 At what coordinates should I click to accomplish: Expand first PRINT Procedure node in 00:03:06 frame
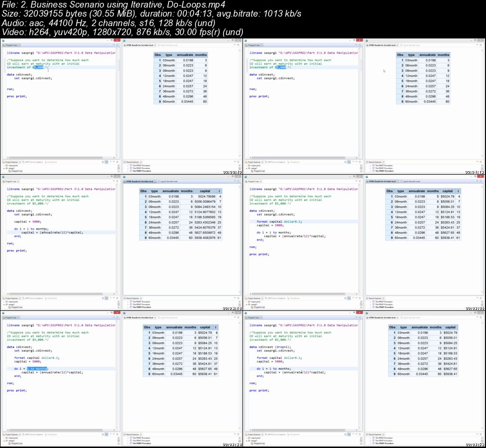pyautogui.click(x=370, y=301)
